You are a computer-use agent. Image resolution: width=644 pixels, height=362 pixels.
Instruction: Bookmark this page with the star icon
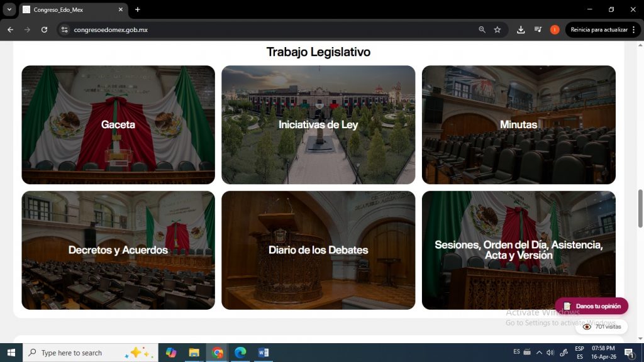click(497, 30)
